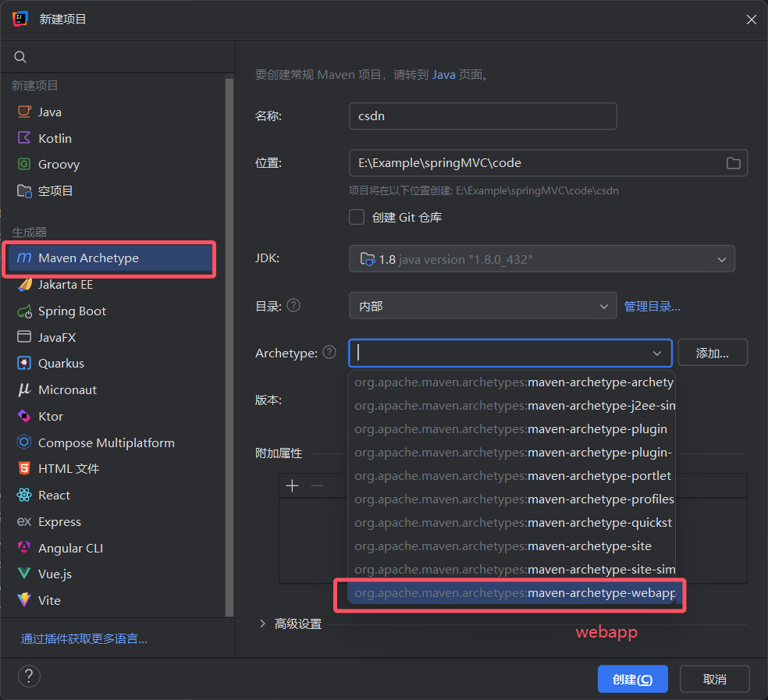Select the JavaFX window icon

pyautogui.click(x=24, y=337)
